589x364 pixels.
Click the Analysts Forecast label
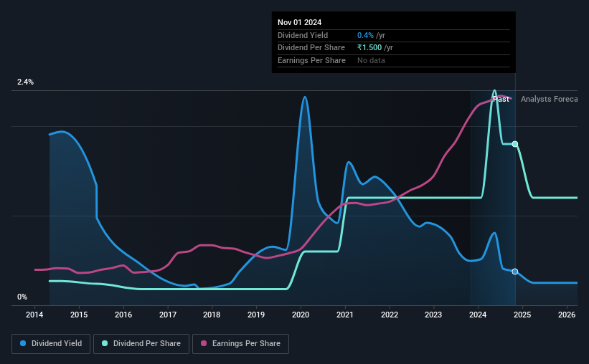[x=549, y=99]
